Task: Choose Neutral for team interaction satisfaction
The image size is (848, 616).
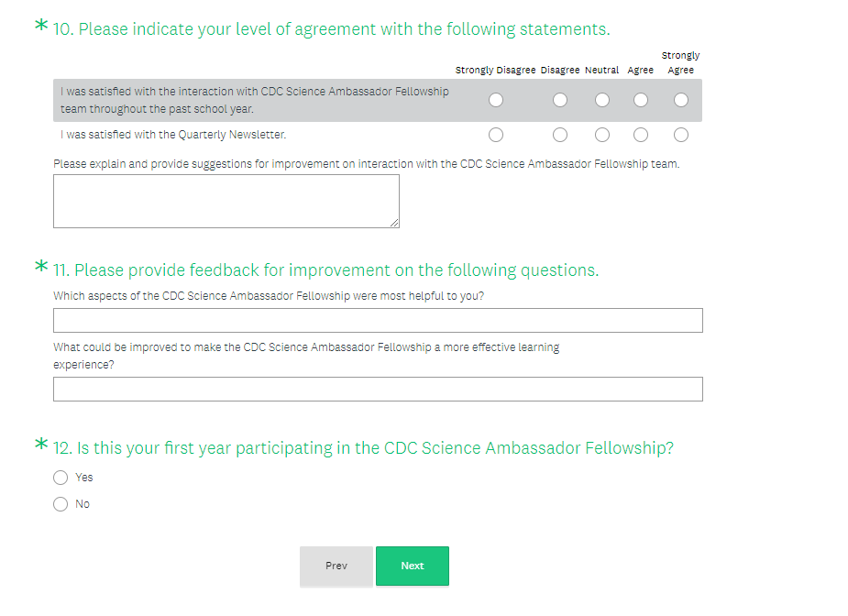Action: [x=601, y=100]
